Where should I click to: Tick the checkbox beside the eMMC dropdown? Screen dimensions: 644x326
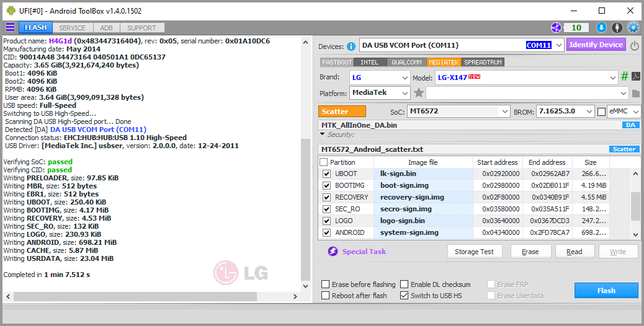pos(601,112)
